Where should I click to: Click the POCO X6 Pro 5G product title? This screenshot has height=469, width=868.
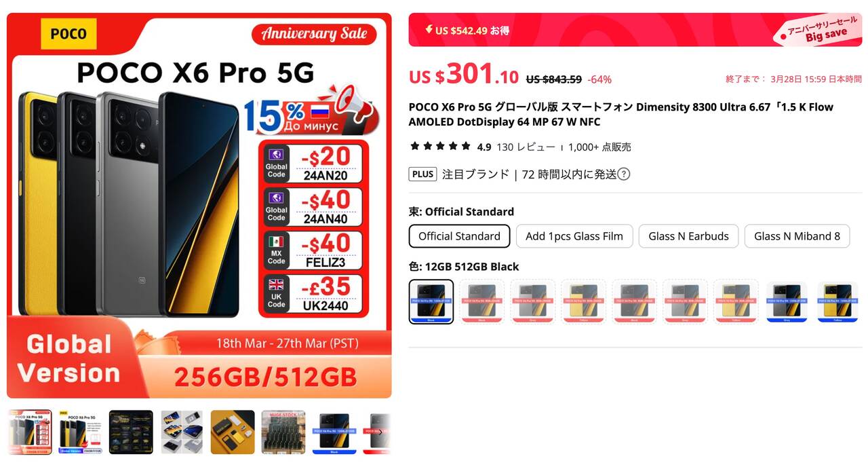(620, 114)
